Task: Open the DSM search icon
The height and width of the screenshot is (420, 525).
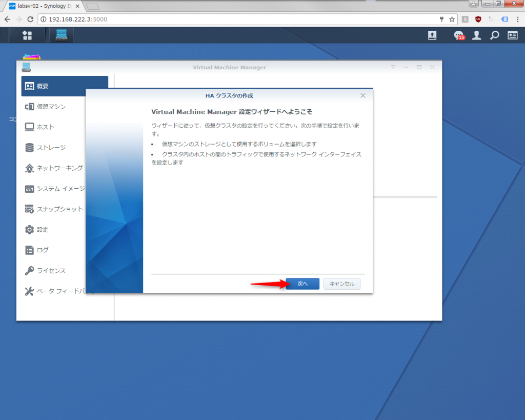Action: pos(495,35)
